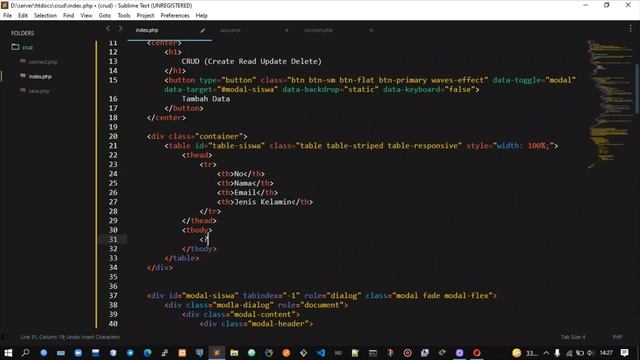Viewport: 640px width, 360px height.
Task: Switch to the save.php editor tab
Action: [230, 30]
